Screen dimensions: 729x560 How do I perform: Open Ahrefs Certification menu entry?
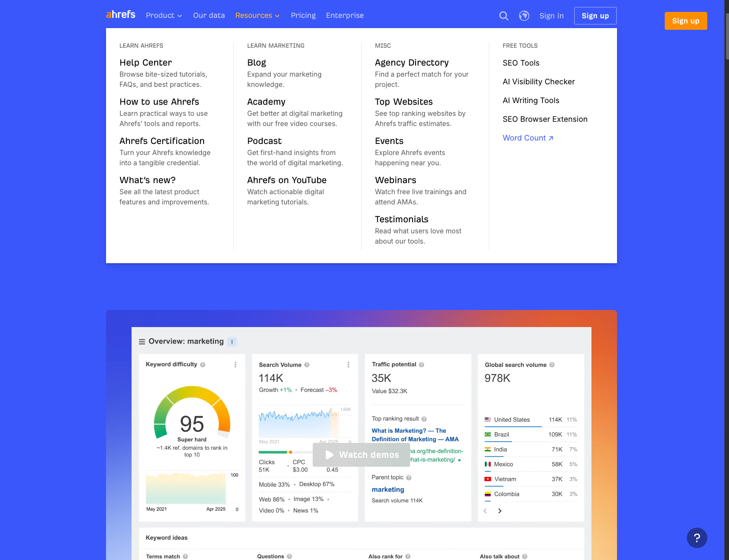point(162,141)
